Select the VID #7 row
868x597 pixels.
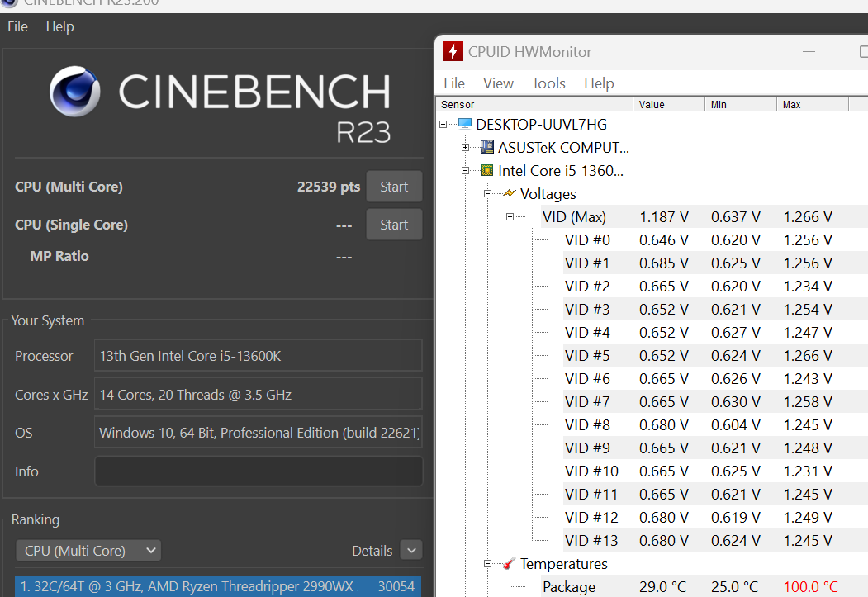tap(716, 401)
